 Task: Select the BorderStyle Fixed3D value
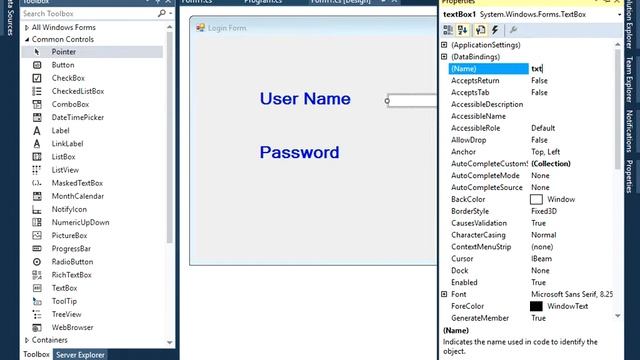pyautogui.click(x=544, y=211)
